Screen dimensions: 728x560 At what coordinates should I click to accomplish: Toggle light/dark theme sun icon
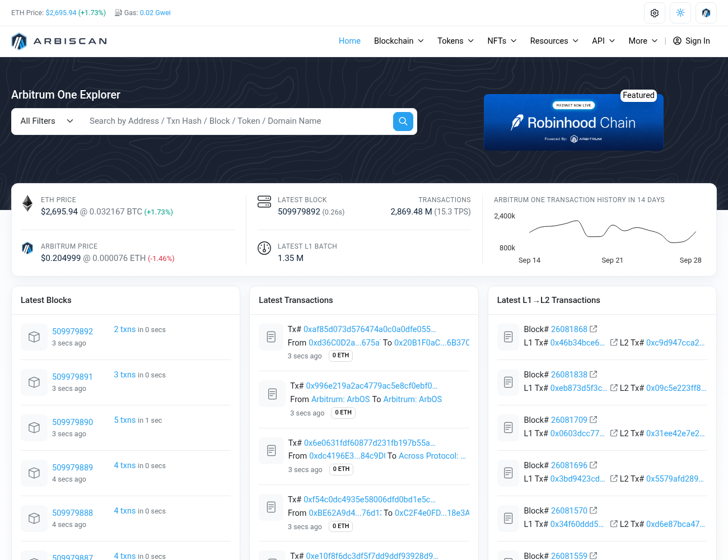point(680,13)
